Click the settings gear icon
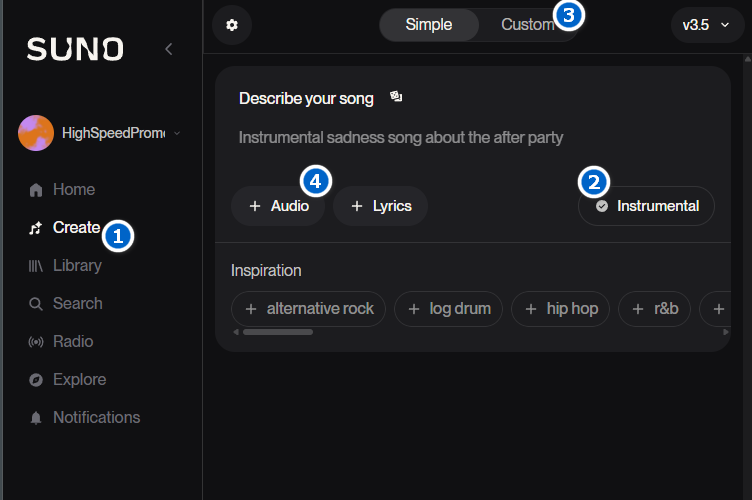752x500 pixels. [x=232, y=25]
